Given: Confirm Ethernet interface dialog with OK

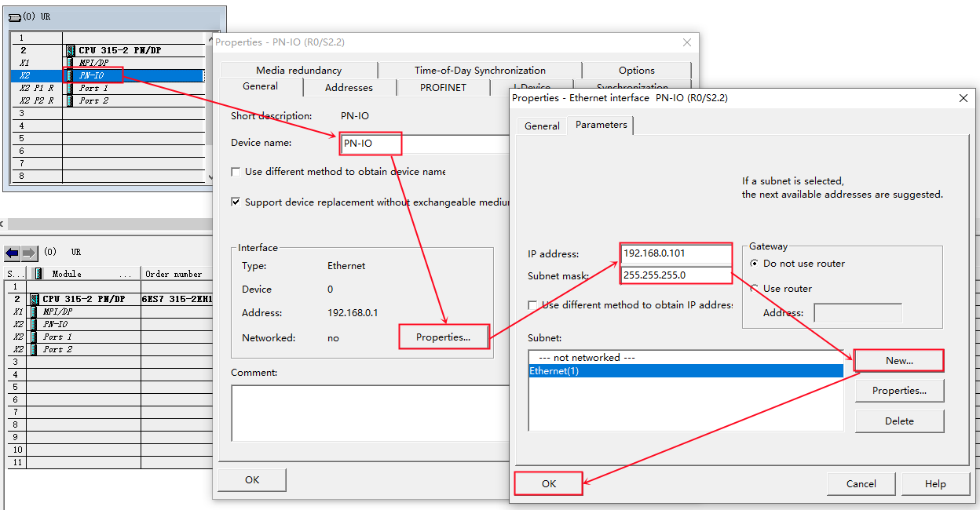Looking at the screenshot, I should click(549, 484).
